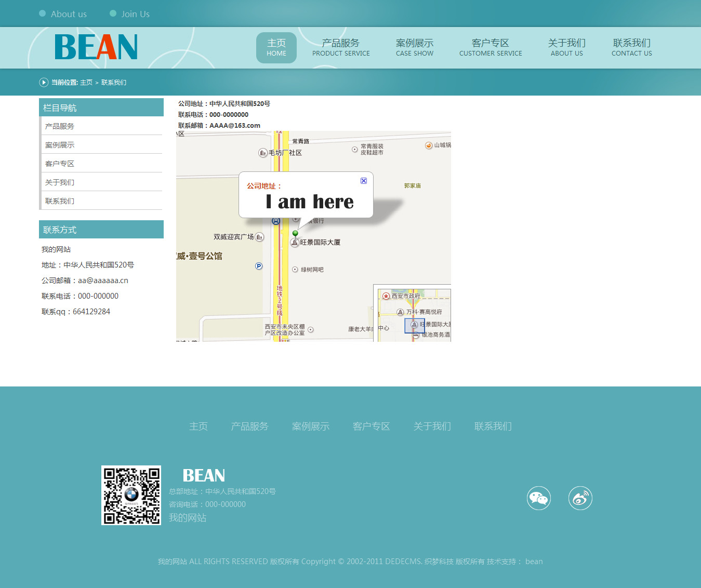Viewport: 701px width, 588px height.
Task: Go to 案例展示 Case Show page
Action: click(x=414, y=48)
